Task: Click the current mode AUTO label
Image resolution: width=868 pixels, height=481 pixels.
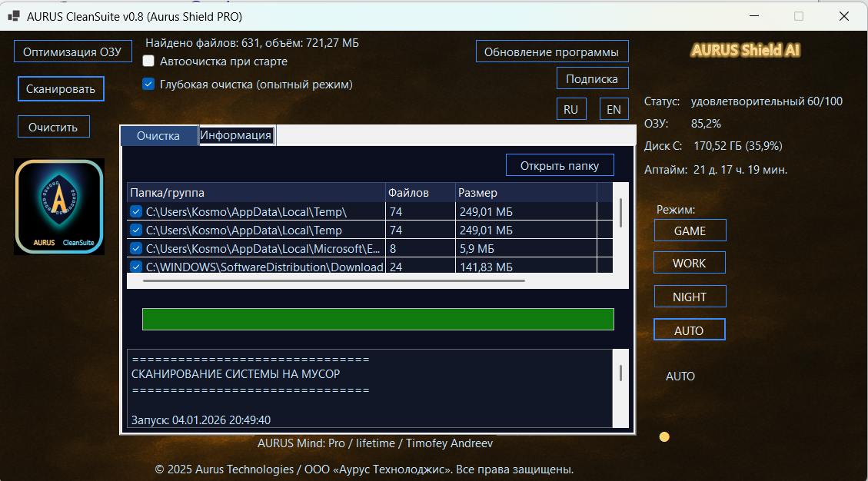Action: click(x=680, y=377)
